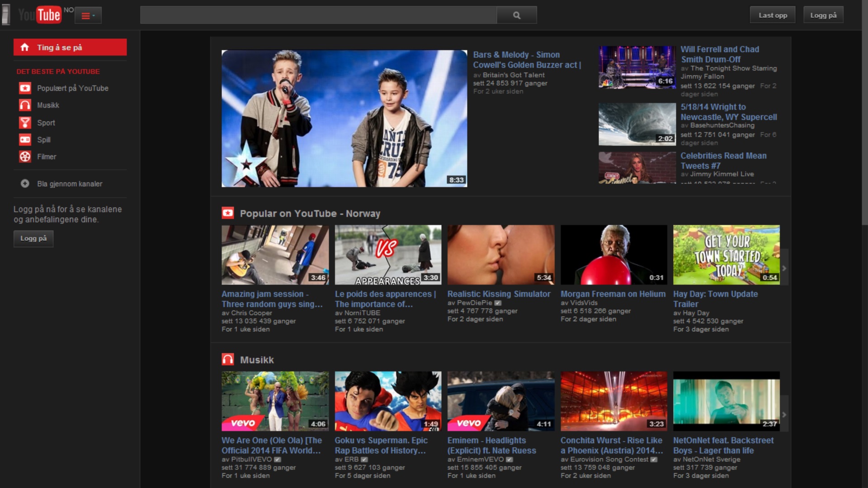The height and width of the screenshot is (488, 868).
Task: Open Will Ferrell and Chad Smith title
Action: (720, 54)
